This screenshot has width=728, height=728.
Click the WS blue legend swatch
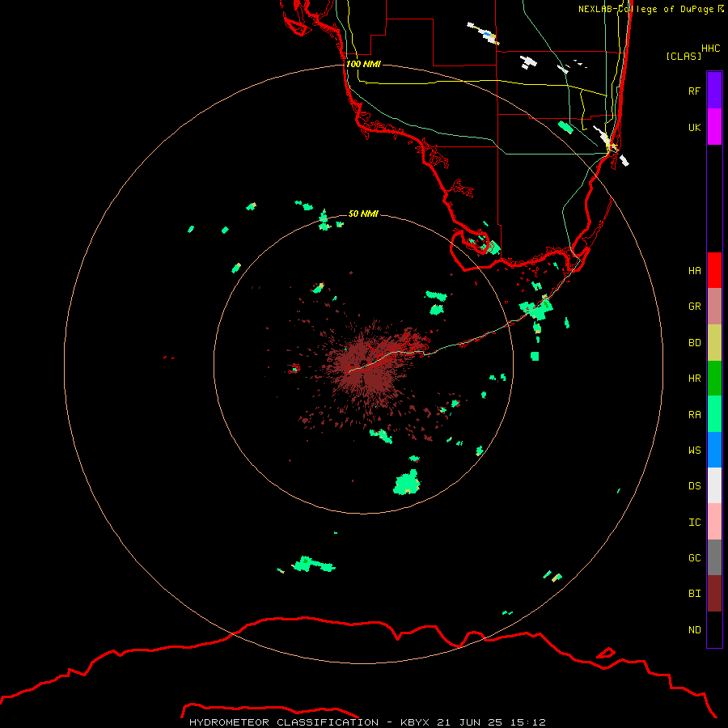click(714, 450)
